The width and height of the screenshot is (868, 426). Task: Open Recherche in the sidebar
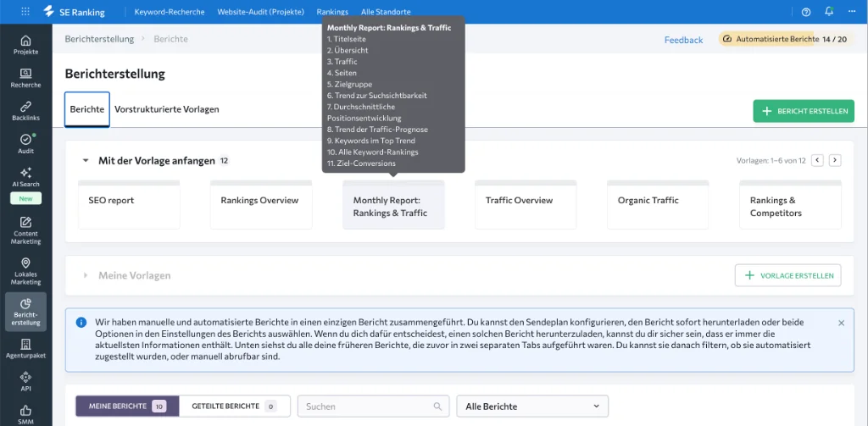[26, 78]
